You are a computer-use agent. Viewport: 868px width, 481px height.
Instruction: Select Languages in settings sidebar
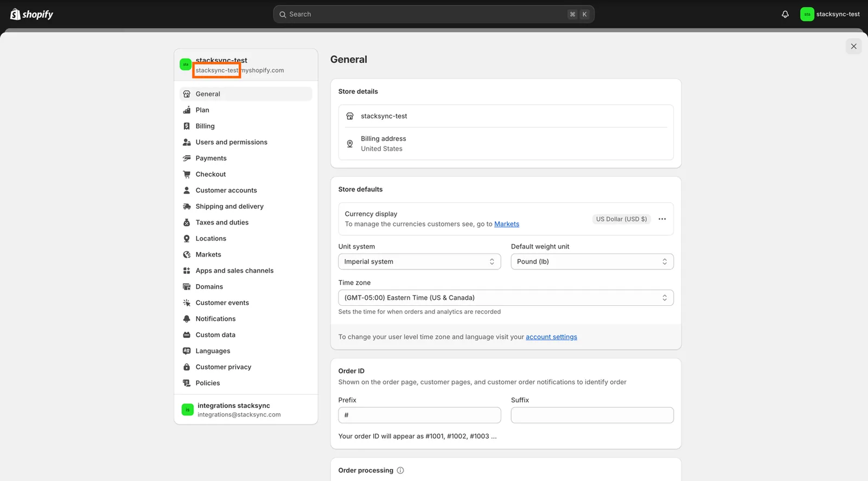click(246, 351)
